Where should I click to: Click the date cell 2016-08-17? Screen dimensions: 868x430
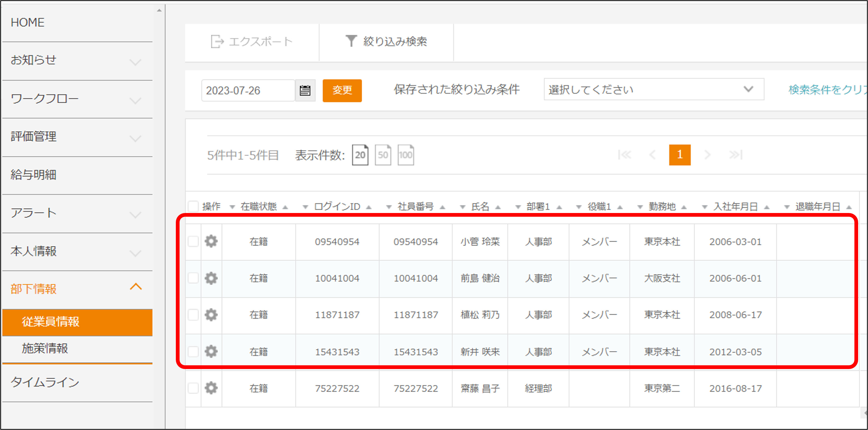tap(735, 388)
